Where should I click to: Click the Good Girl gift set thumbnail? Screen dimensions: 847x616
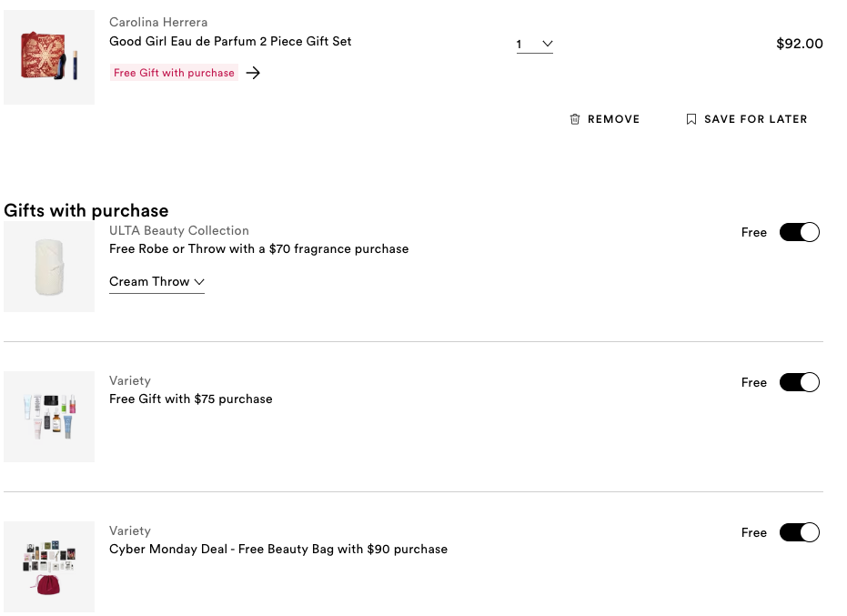[49, 57]
